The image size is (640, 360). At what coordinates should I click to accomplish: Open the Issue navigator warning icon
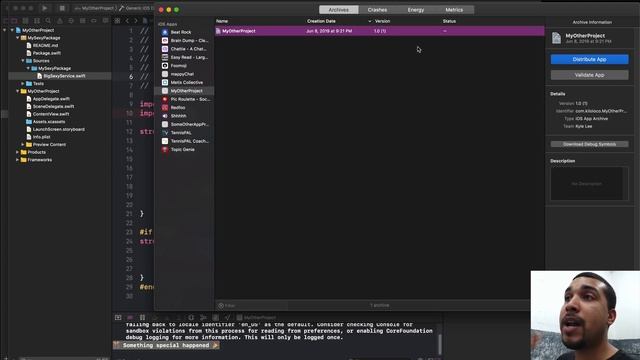tap(60, 20)
